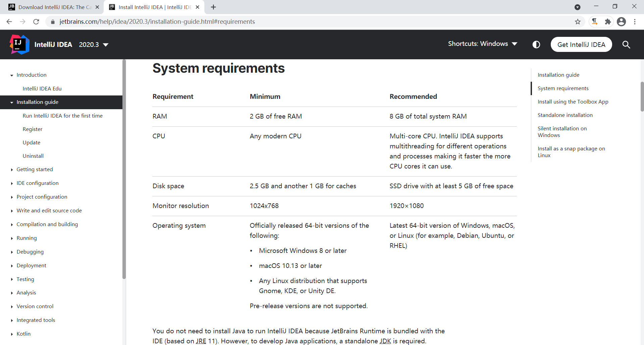Reload the current page

click(x=36, y=22)
